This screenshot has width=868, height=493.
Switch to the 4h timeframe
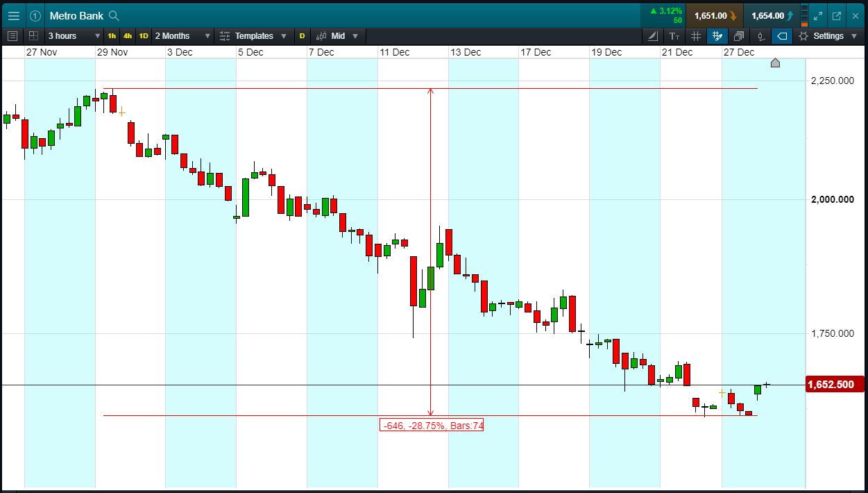coord(128,36)
